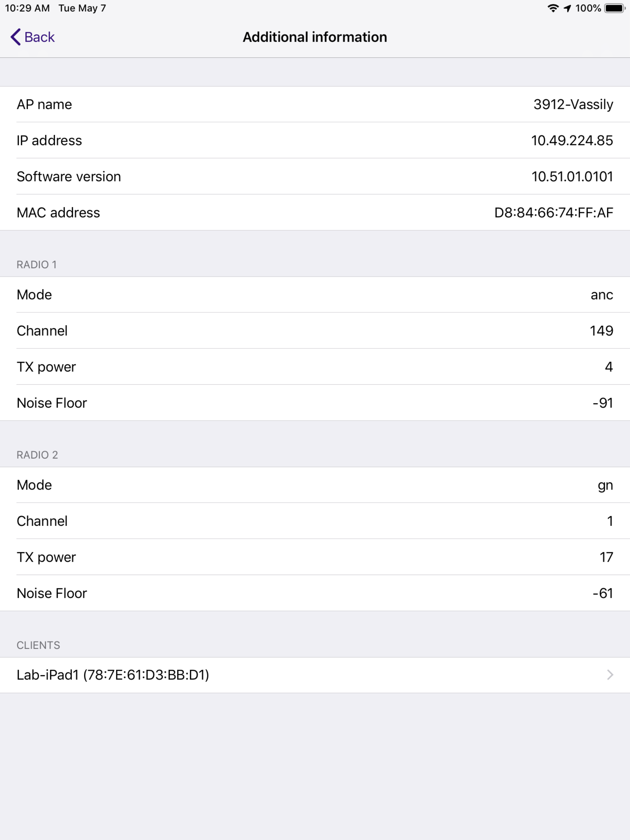Tap the Additional information title
Image resolution: width=630 pixels, height=840 pixels.
click(315, 37)
